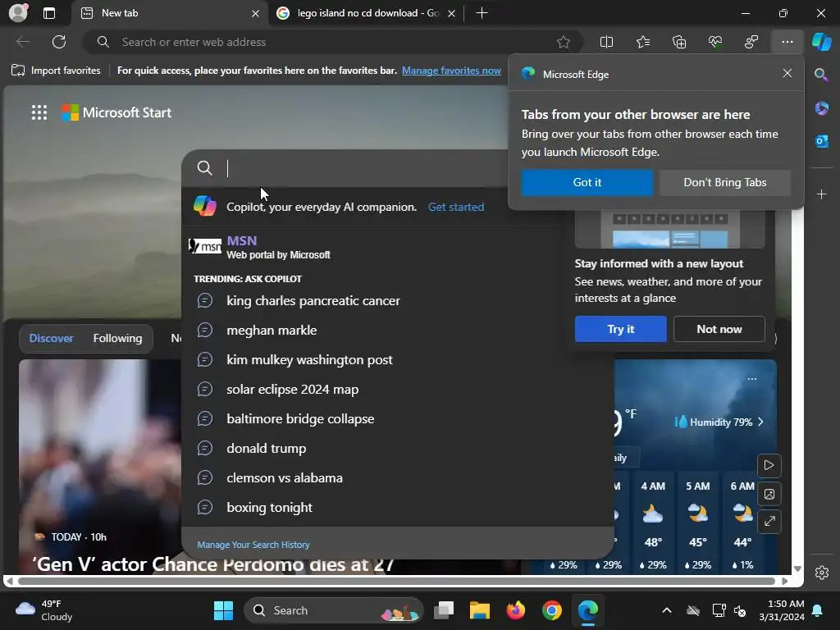Select the Following feed tab
Viewport: 840px width, 630px height.
pyautogui.click(x=117, y=338)
